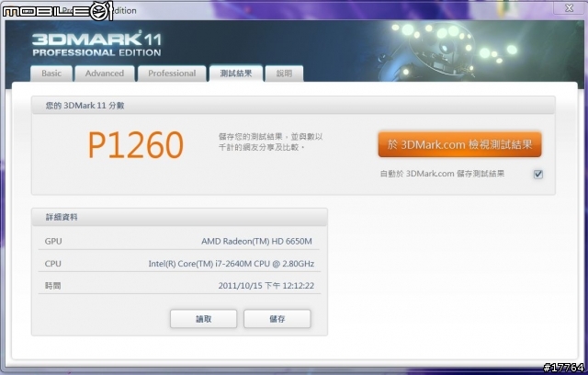The width and height of the screenshot is (588, 375).
Task: Open the Advanced tab
Action: point(105,74)
